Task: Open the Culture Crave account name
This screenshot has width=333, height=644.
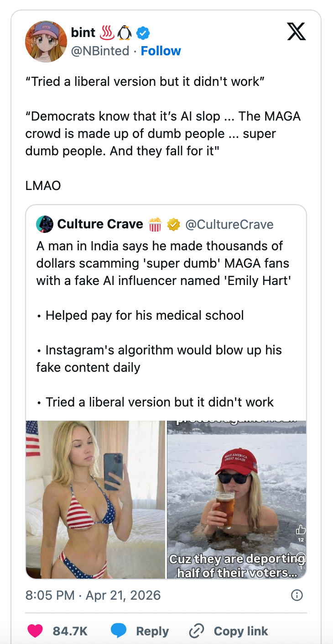Action: coord(100,224)
